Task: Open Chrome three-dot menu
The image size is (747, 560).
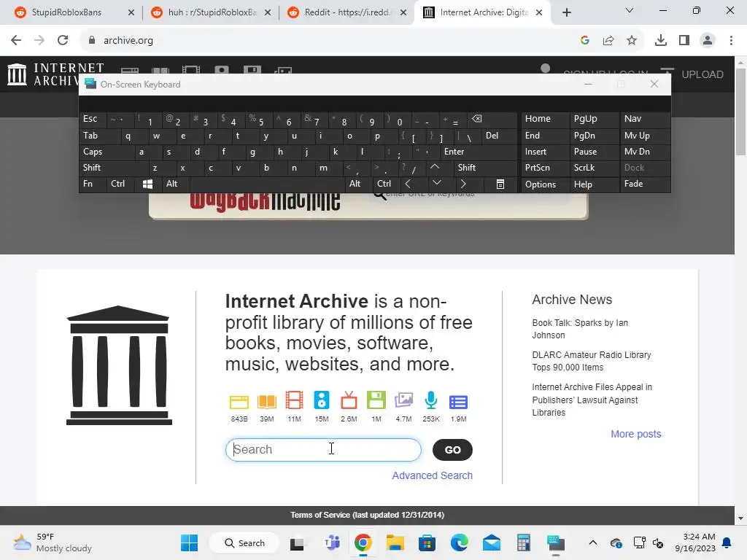Action: [731, 41]
